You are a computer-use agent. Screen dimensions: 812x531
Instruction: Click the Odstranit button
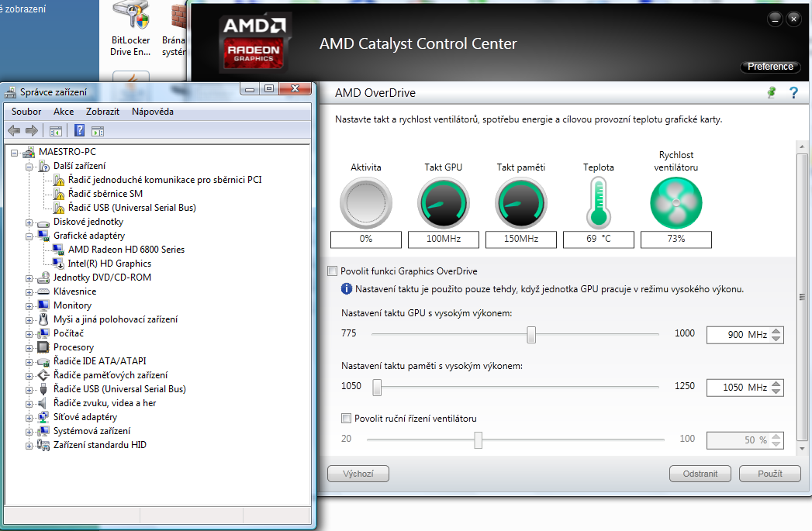(700, 474)
